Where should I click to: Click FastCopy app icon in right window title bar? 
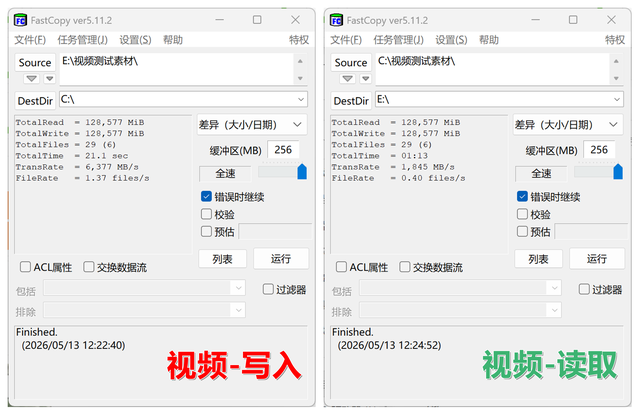pyautogui.click(x=336, y=20)
